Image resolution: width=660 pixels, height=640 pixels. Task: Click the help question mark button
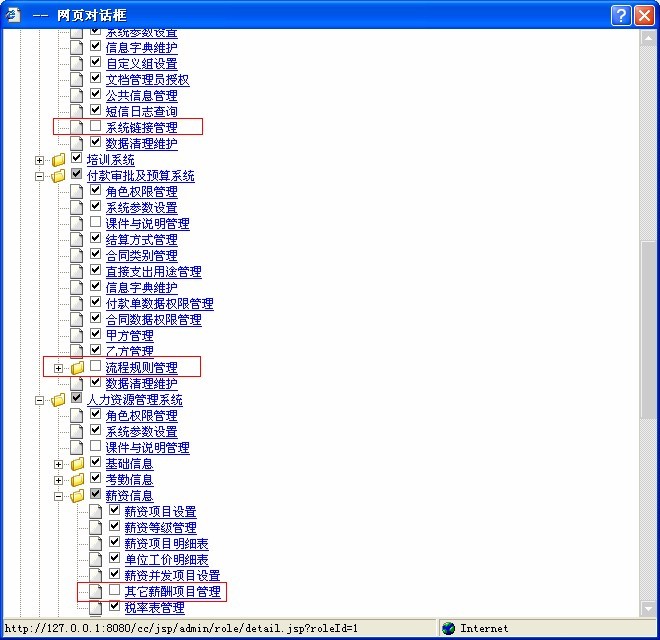point(621,16)
